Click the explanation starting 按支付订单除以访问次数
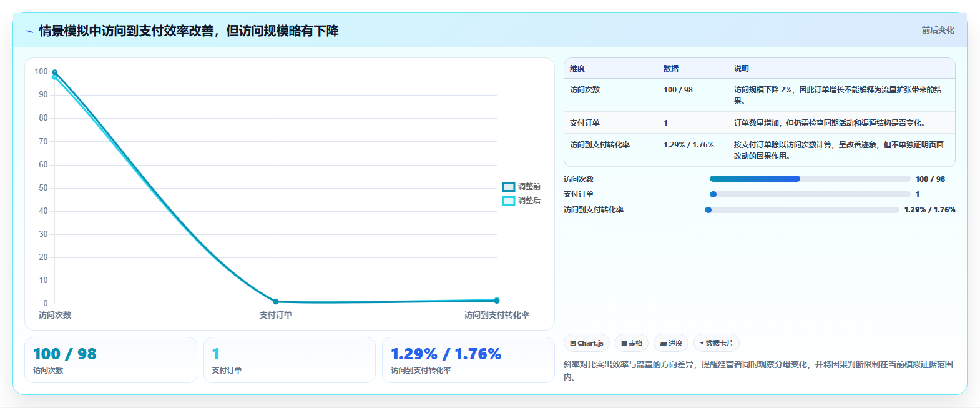980x408 pixels. tap(839, 151)
